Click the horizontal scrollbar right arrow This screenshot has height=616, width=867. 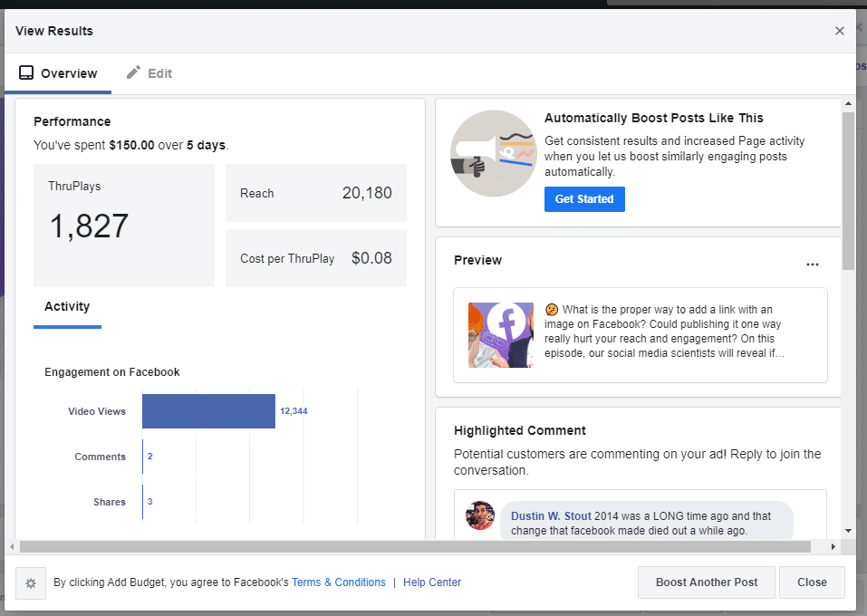click(x=833, y=547)
